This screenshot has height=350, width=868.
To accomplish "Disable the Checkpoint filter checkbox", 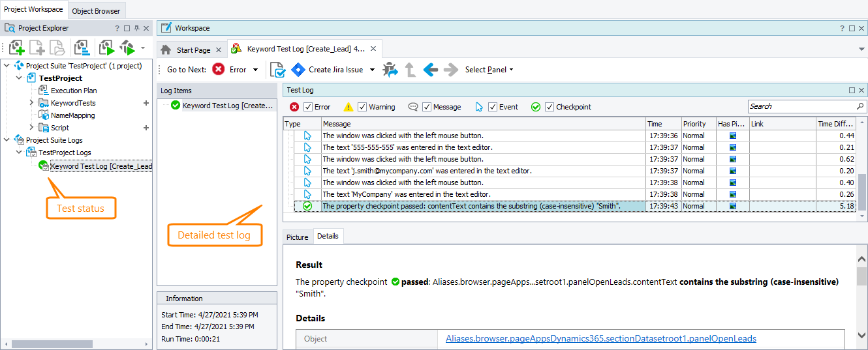I will click(550, 107).
